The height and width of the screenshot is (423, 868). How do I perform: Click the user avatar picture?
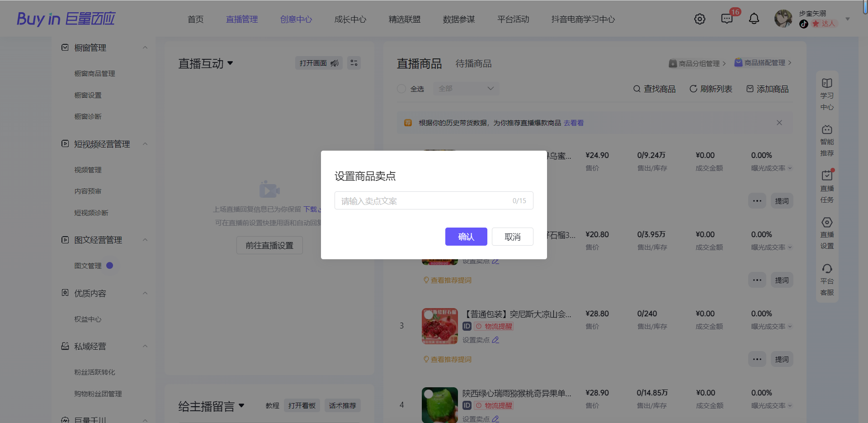tap(783, 19)
